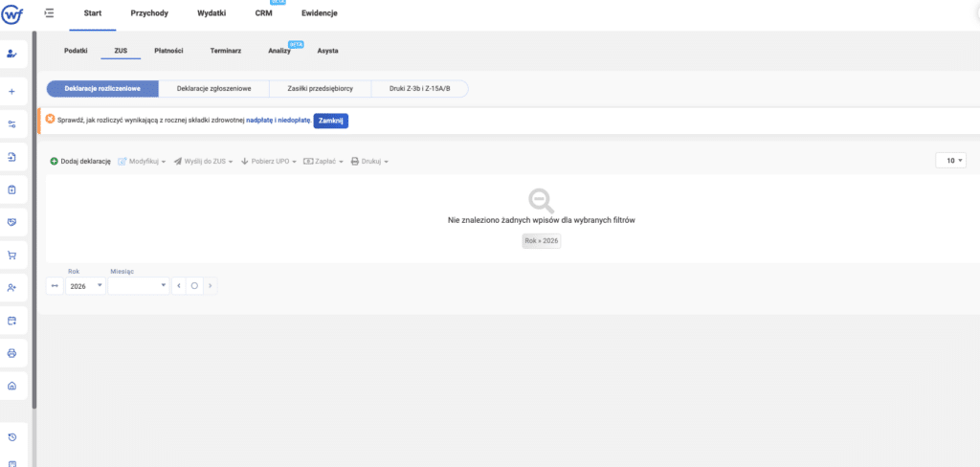Open the shopping cart sidebar icon
This screenshot has width=980, height=467.
point(11,256)
